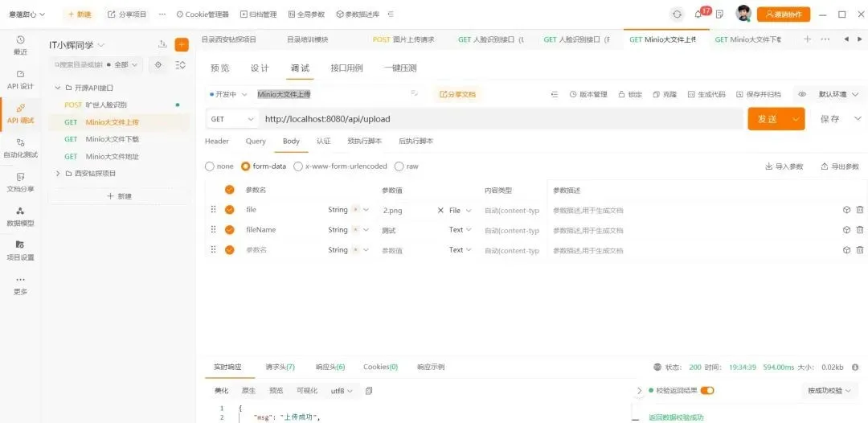Viewport: 868px width, 423px height.
Task: Open 数据模型 sidebar icon
Action: click(x=20, y=216)
